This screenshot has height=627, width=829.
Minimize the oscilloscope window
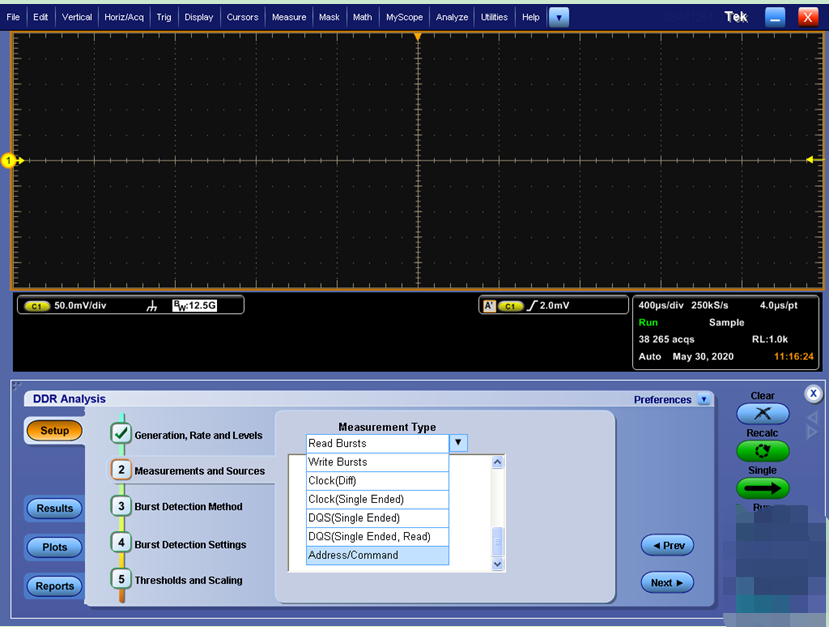pos(775,17)
